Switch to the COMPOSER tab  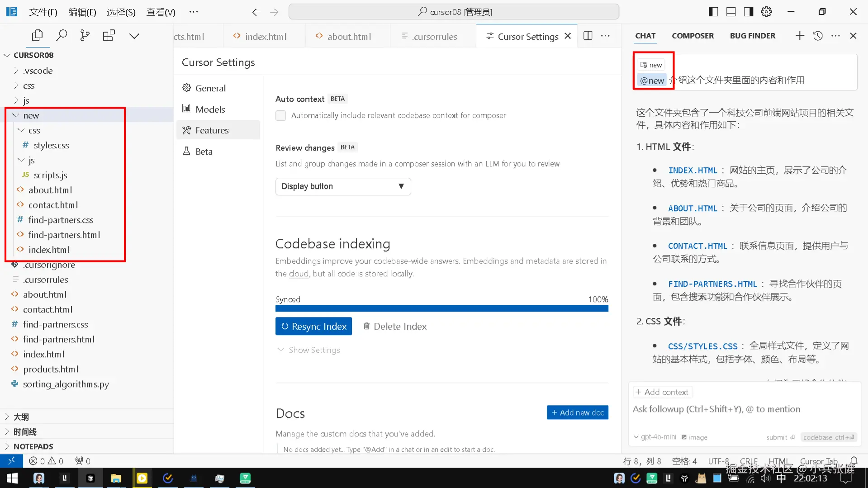693,36
